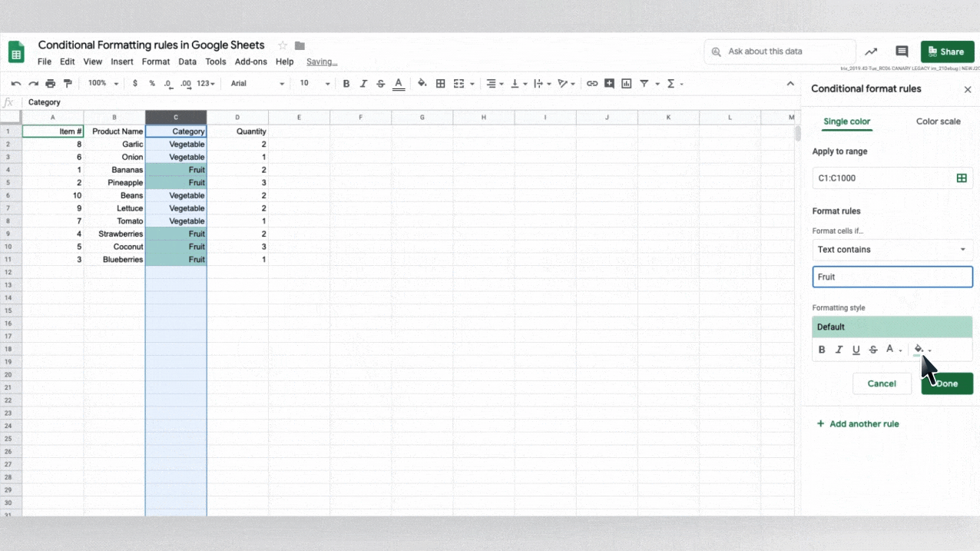The height and width of the screenshot is (551, 980).
Task: Open the Data menu
Action: coord(187,61)
